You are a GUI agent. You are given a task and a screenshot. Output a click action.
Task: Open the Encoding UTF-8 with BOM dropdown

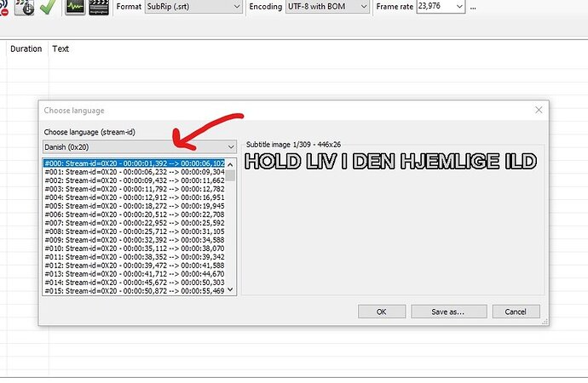[x=327, y=7]
